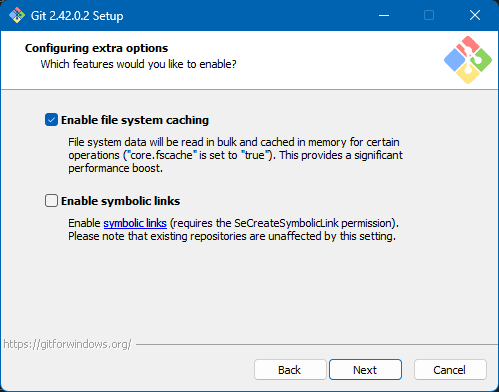Uncheck the Enable file system caching checkbox
Screen dimensions: 499x392
click(51, 120)
